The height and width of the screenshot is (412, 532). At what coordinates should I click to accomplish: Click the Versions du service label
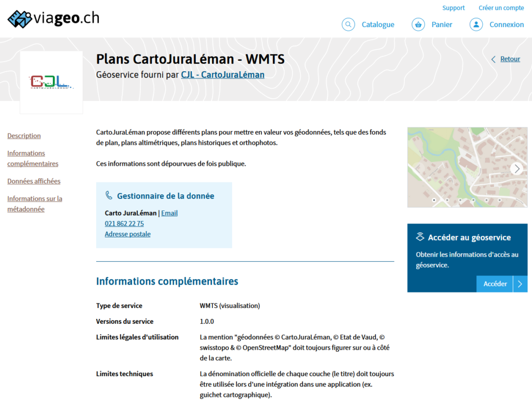pos(125,322)
